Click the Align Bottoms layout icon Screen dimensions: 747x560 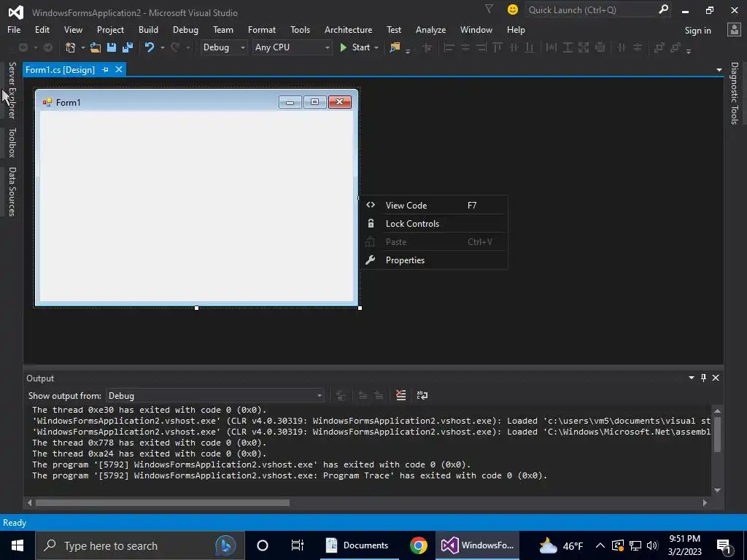(530, 47)
